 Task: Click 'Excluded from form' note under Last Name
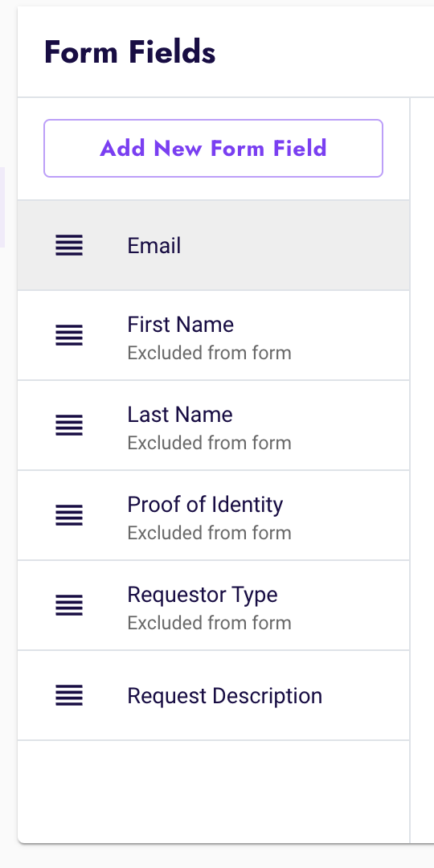[209, 443]
